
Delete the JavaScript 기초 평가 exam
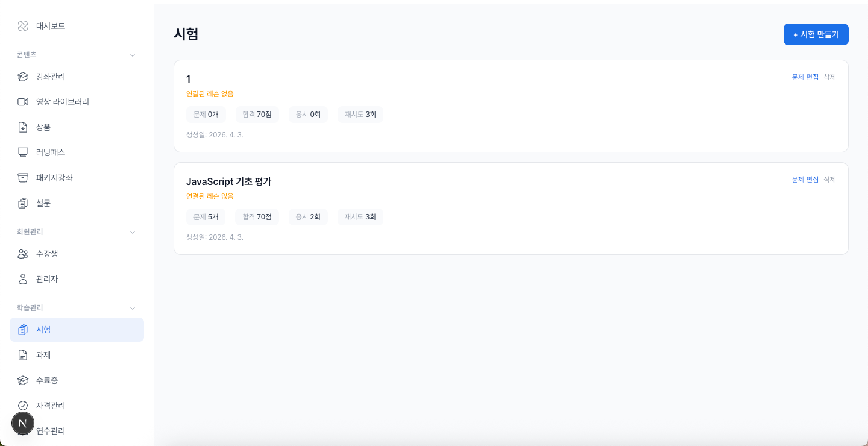[x=830, y=180]
